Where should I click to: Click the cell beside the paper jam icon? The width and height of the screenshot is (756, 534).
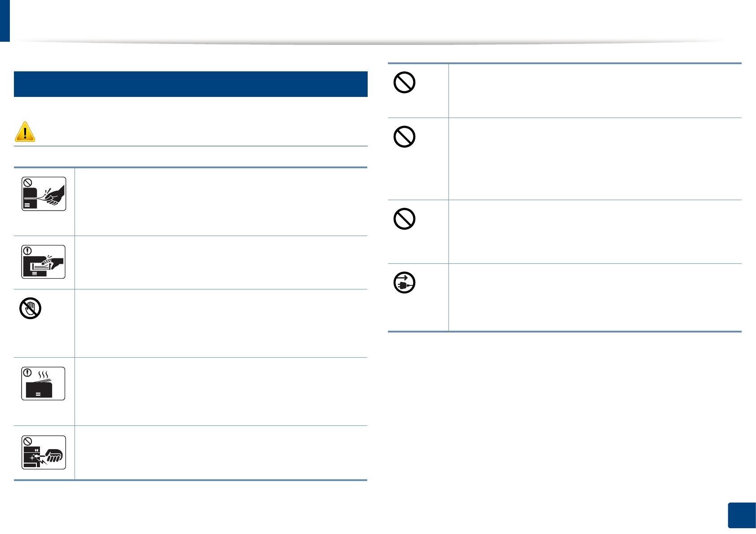tap(221, 263)
